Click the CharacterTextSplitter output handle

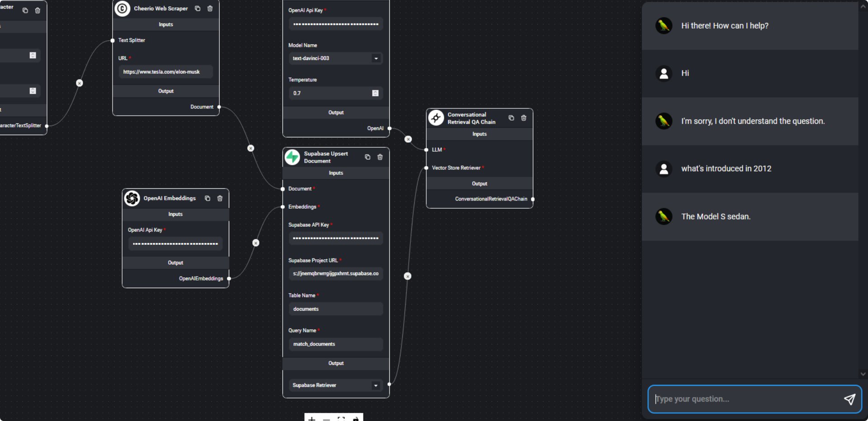47,126
